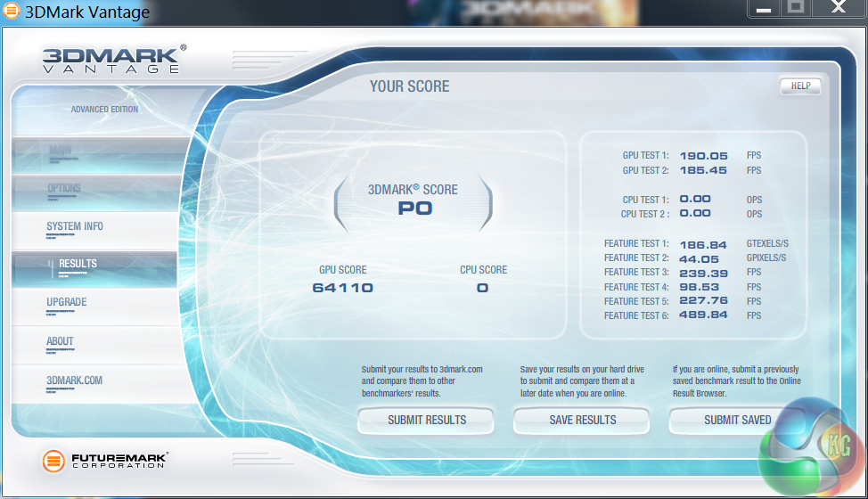868x499 pixels.
Task: Click the Advanced Edition label
Action: [104, 110]
